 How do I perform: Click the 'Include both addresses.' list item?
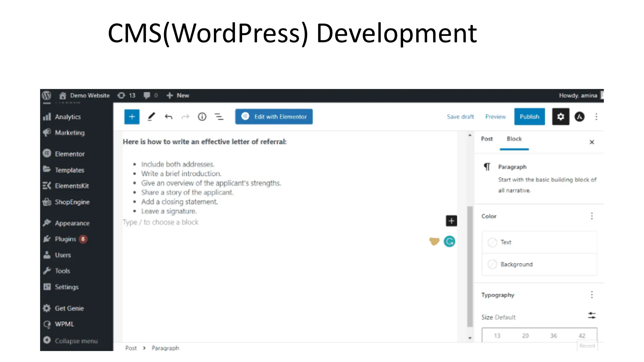click(x=178, y=164)
